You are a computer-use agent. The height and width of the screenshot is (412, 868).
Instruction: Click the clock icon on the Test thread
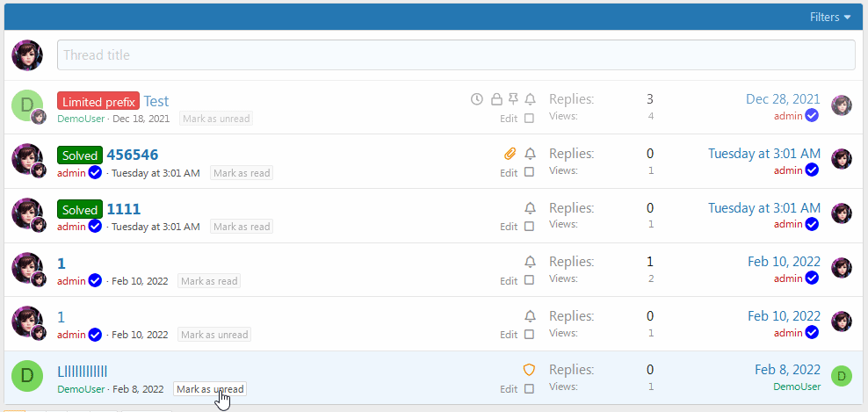[x=477, y=100]
